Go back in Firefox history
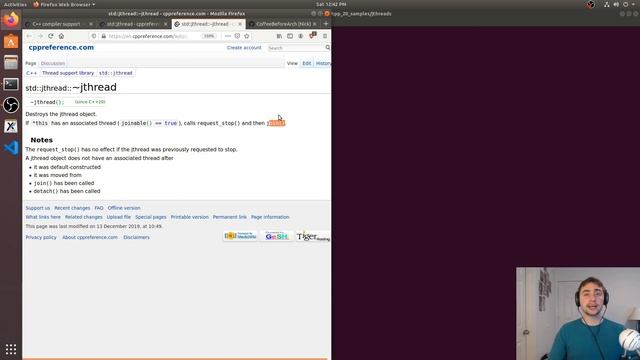 tap(29, 36)
